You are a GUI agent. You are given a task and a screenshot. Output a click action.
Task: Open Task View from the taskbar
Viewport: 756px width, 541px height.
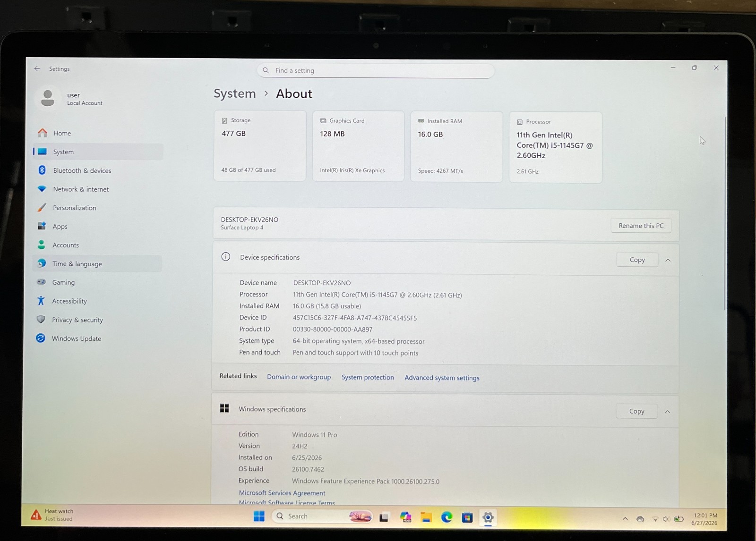point(384,517)
